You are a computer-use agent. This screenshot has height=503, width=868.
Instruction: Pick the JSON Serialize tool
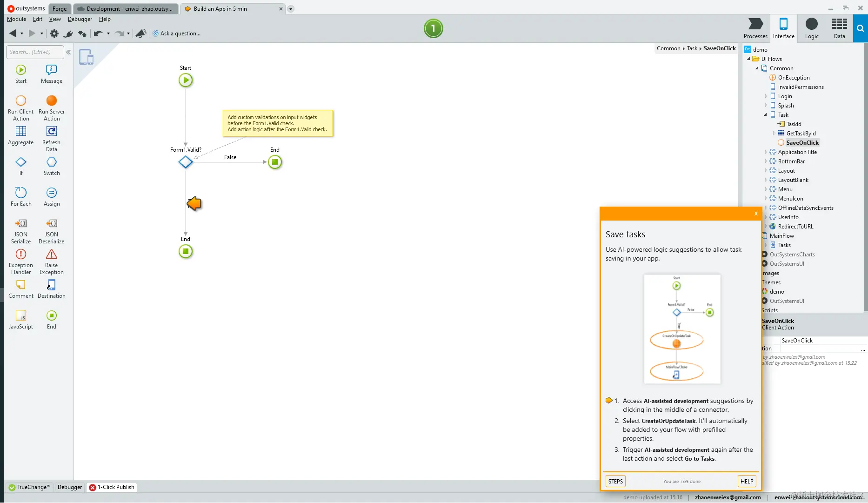[x=21, y=231]
